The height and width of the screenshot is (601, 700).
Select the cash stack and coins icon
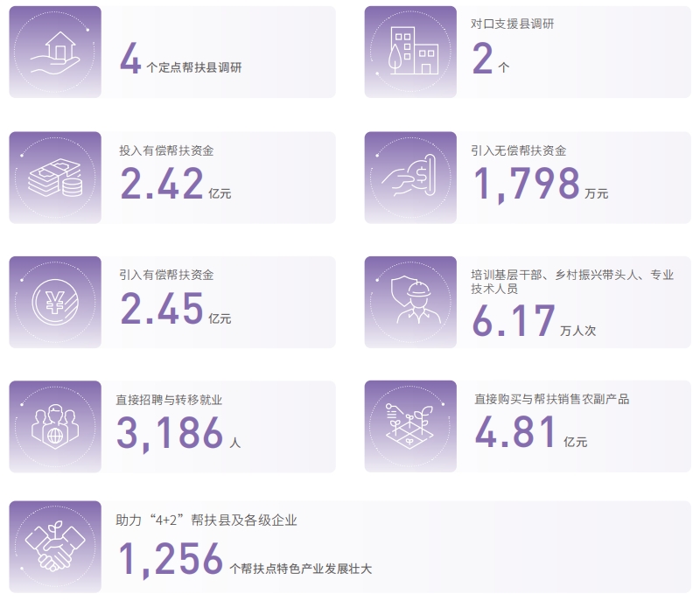coord(55,177)
